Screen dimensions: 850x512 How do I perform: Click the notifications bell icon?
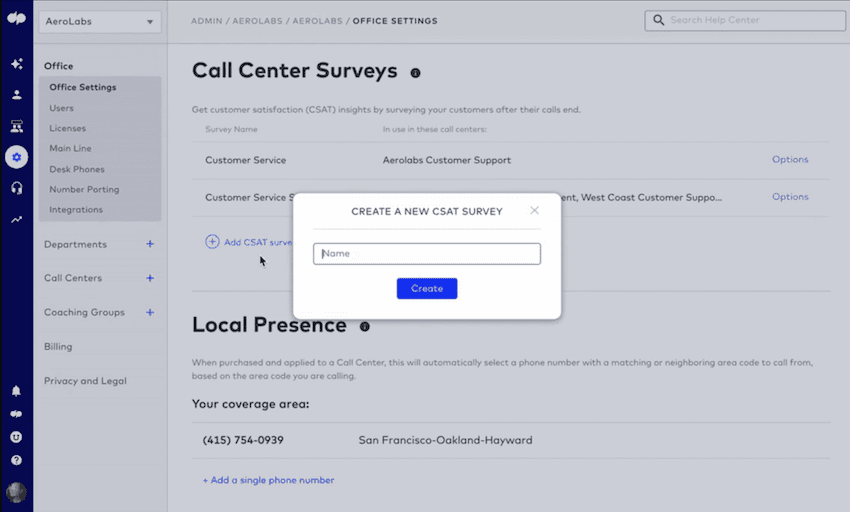(16, 391)
